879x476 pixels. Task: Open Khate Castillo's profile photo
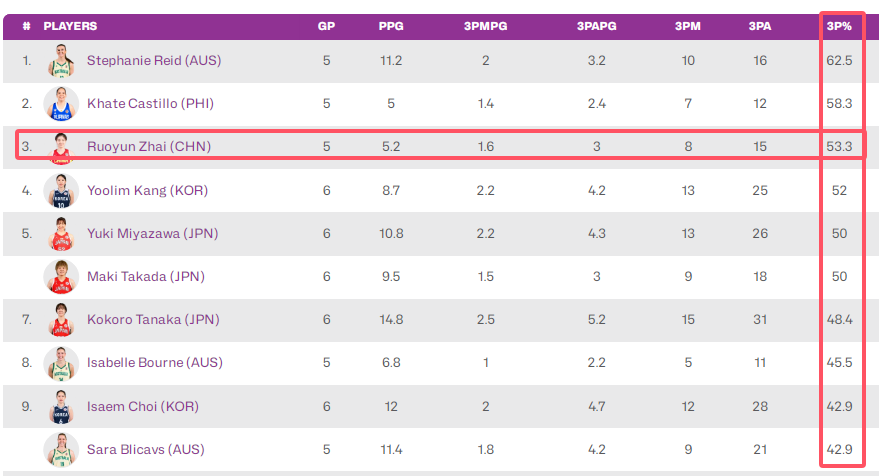point(61,104)
